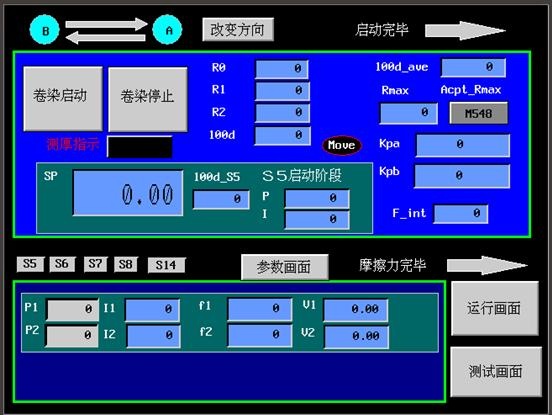
Task: Toggle the S5 stage button
Action: click(30, 264)
